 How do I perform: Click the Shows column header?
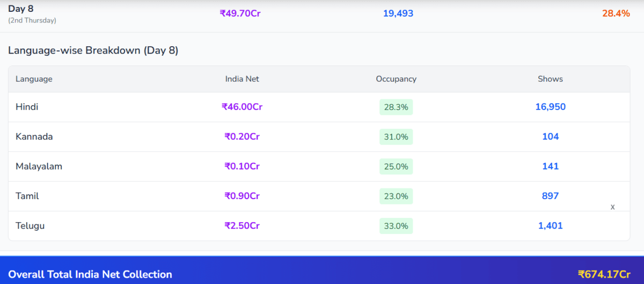[550, 79]
